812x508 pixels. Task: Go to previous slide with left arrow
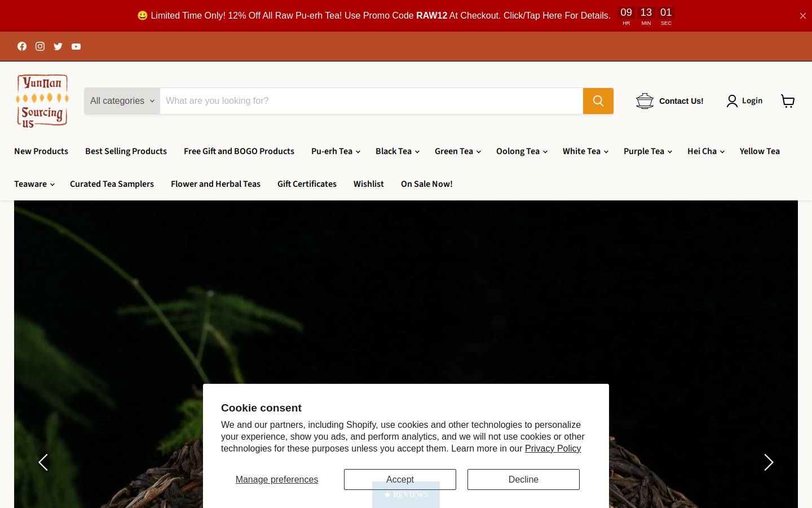pyautogui.click(x=43, y=462)
